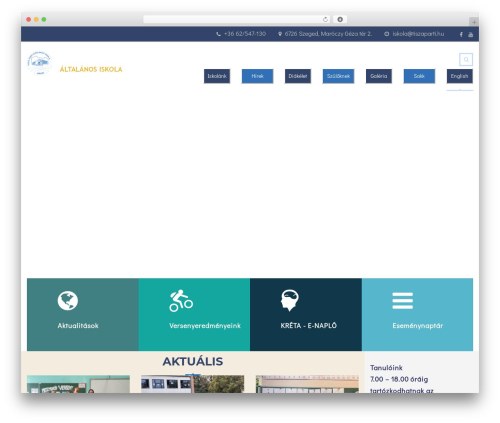Screen dimensions: 500x423
Task: Open the Galéria menu
Action: coord(379,76)
